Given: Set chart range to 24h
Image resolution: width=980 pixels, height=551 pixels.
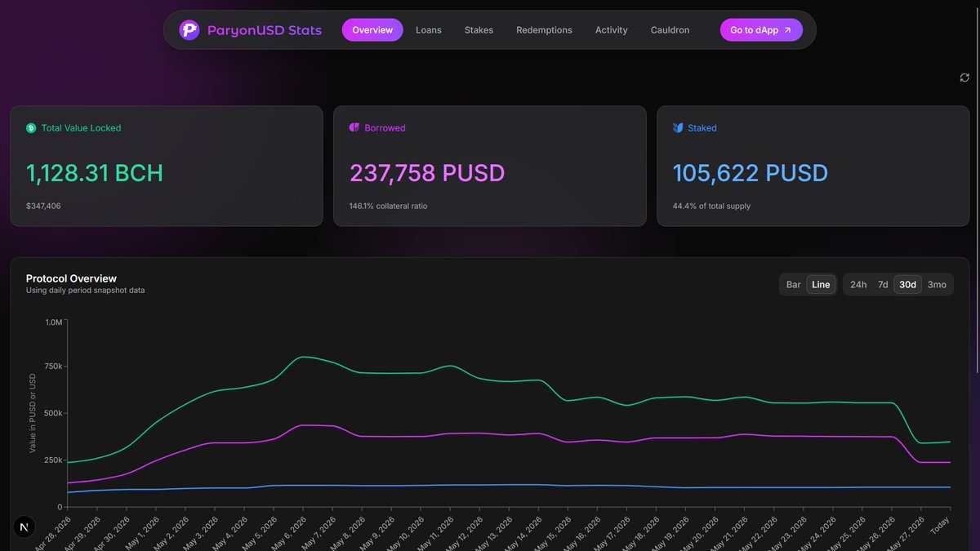Looking at the screenshot, I should (858, 285).
